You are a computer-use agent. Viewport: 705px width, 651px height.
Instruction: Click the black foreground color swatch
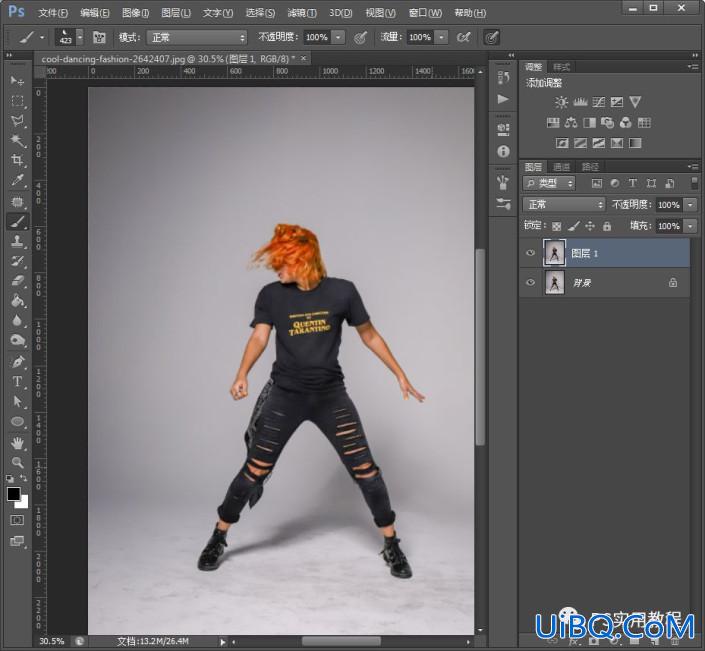pos(13,494)
